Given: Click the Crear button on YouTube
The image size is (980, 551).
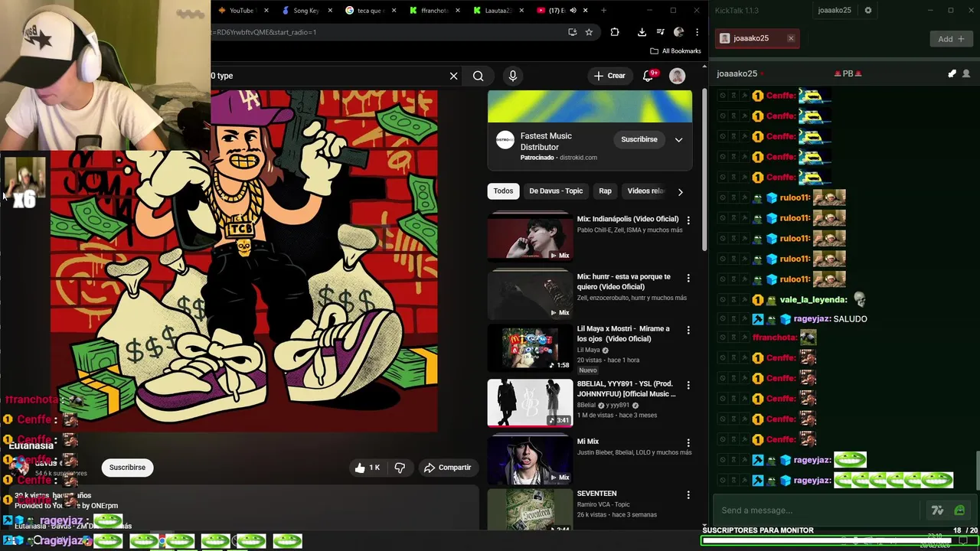Looking at the screenshot, I should pos(609,76).
